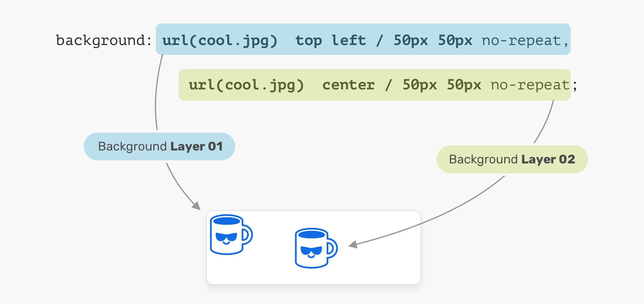Image resolution: width=644 pixels, height=304 pixels.
Task: Click the 'background:' property name
Action: tap(104, 40)
